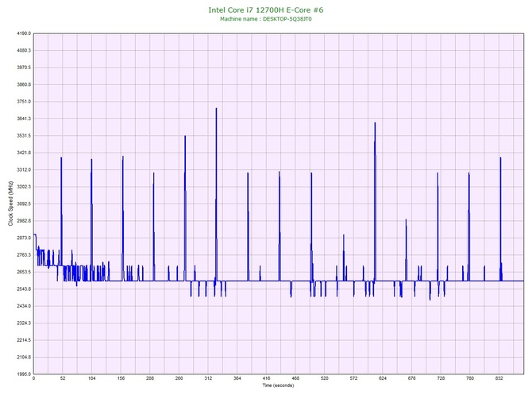
Task: Click the 52 tick on time axis
Action: (63, 378)
